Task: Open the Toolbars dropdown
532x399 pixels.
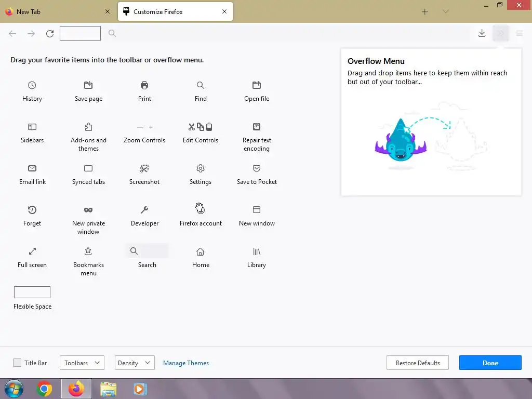Action: click(x=82, y=363)
